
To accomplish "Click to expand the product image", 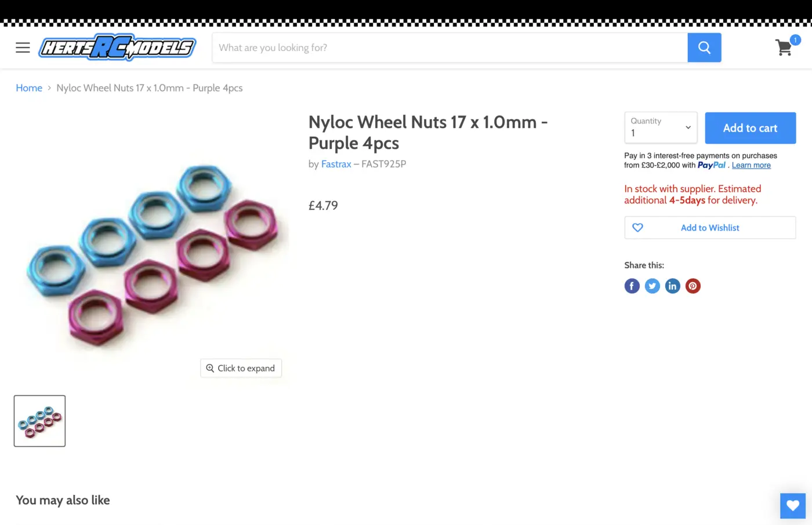I will 241,368.
